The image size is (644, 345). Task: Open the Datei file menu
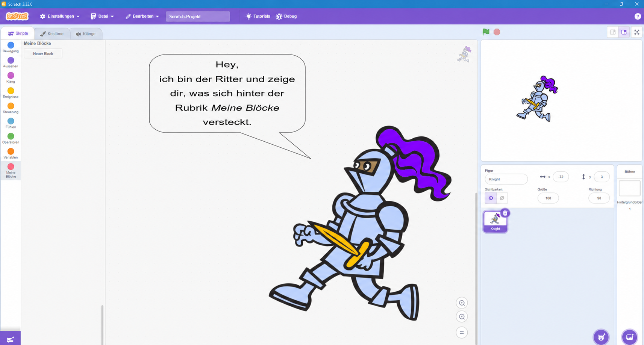tap(102, 16)
